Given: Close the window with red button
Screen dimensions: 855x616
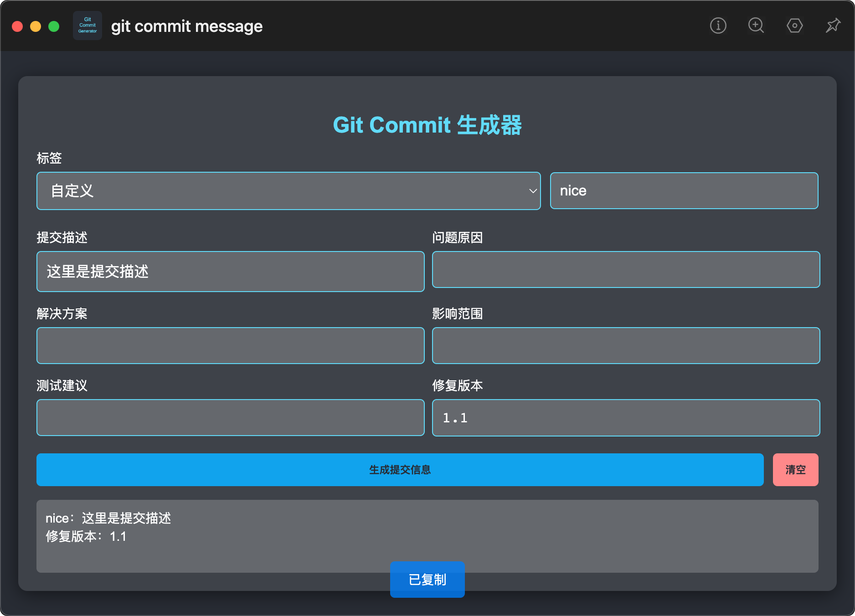Looking at the screenshot, I should 17,26.
